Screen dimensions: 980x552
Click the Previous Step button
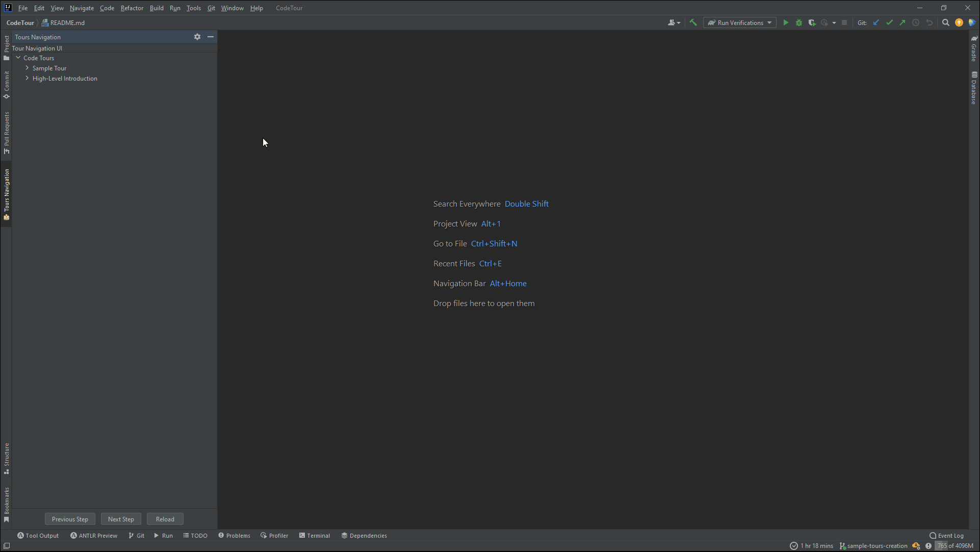pyautogui.click(x=70, y=519)
